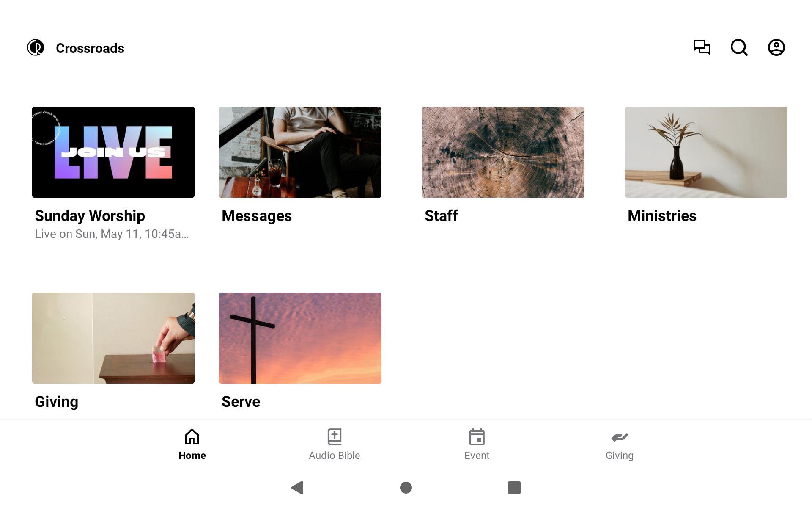
Task: Tap the Android back navigation button
Action: click(297, 488)
